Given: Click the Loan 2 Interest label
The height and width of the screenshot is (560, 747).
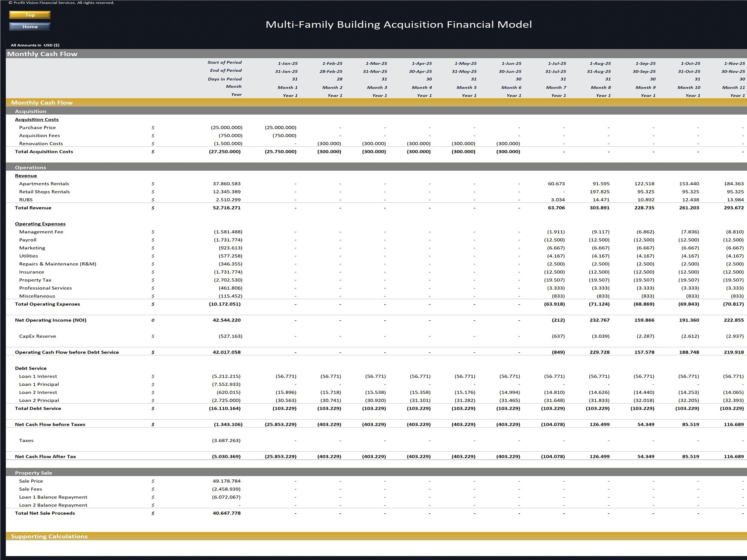Looking at the screenshot, I should [38, 392].
